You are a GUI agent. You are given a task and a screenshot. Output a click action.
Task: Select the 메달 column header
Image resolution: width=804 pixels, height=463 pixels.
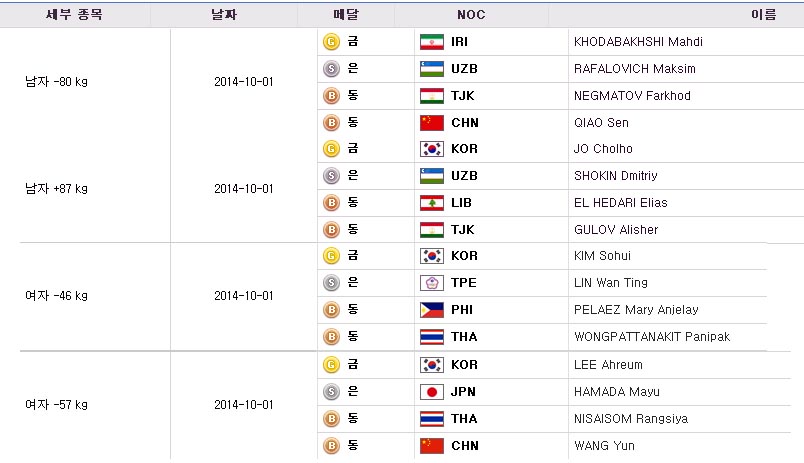coord(346,15)
